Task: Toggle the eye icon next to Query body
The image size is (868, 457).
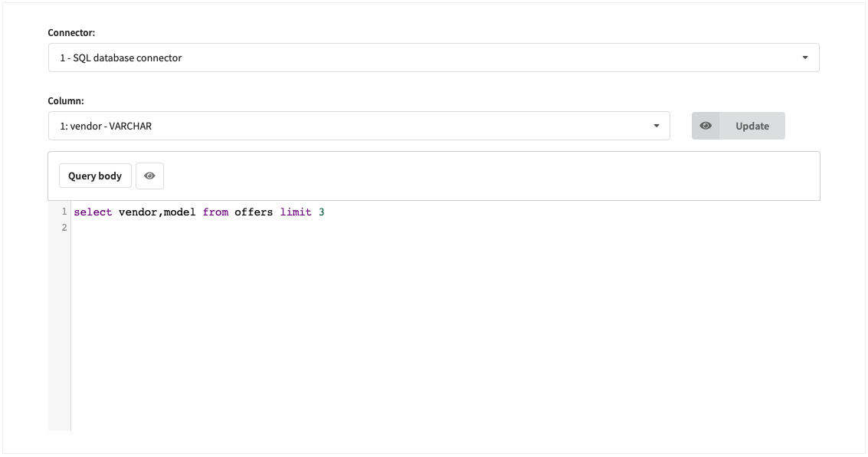Action: click(149, 176)
